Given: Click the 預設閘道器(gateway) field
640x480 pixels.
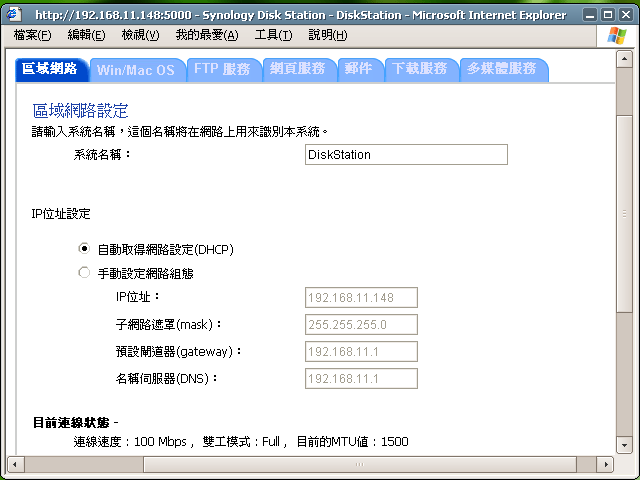Looking at the screenshot, I should tap(361, 351).
